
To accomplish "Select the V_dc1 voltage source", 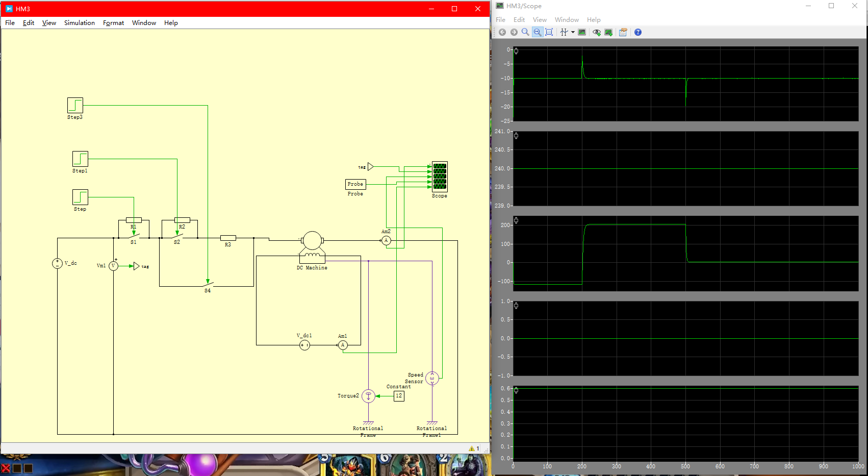I will [304, 345].
